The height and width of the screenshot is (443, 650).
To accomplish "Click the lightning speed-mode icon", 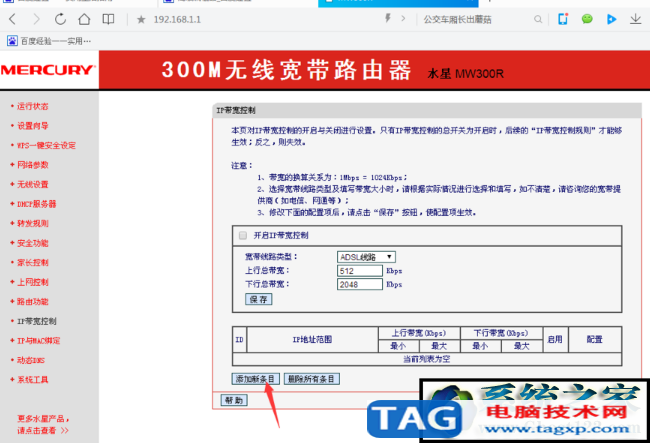I will pyautogui.click(x=388, y=18).
